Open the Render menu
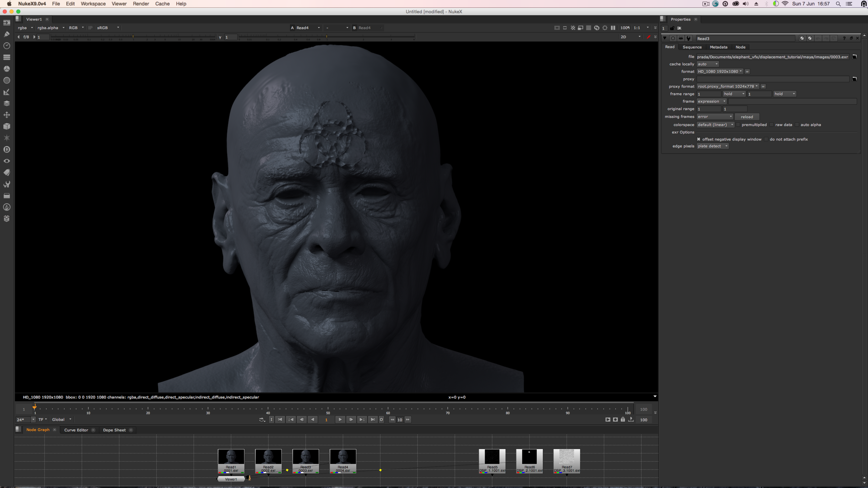 click(141, 4)
